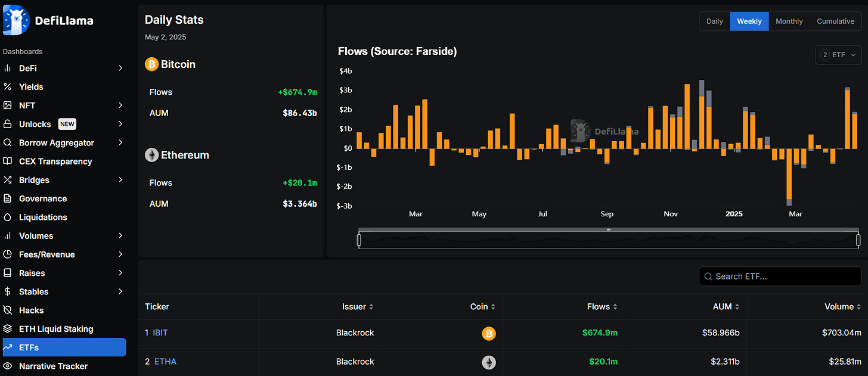Open the IBIT ticker link

click(160, 333)
